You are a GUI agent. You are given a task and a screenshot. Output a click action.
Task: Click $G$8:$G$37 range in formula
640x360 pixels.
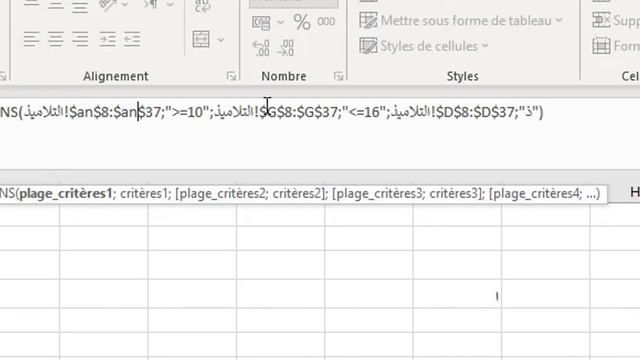coord(299,112)
